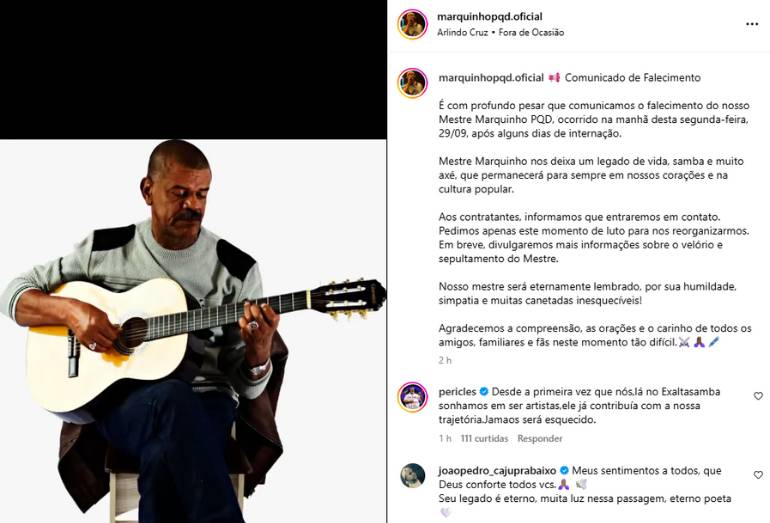Click the caption's 2 h timestamp
The image size is (770, 523).
[x=444, y=360]
